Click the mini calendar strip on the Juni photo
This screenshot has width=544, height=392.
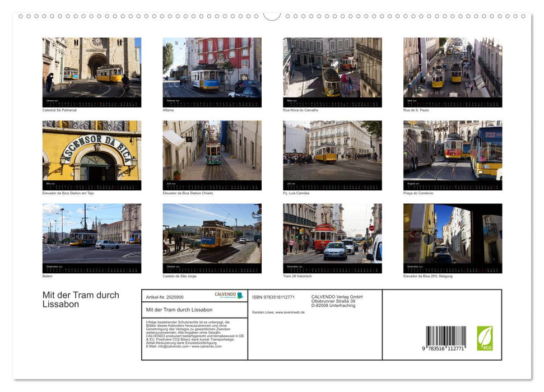coord(211,184)
